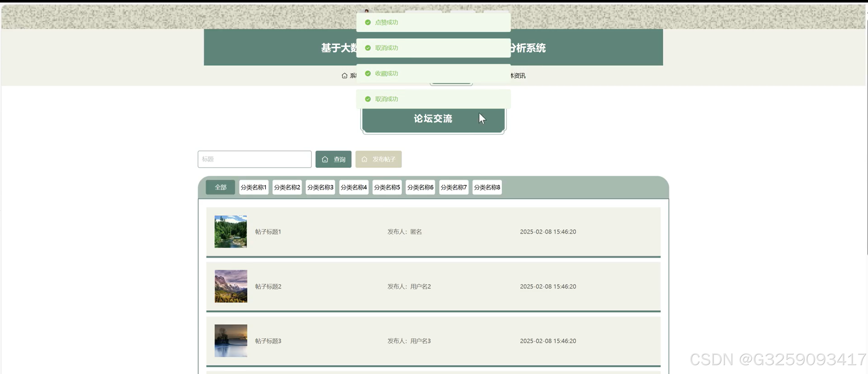Open the forest river thumbnail of 帖子标题1
The height and width of the screenshot is (374, 868).
231,232
